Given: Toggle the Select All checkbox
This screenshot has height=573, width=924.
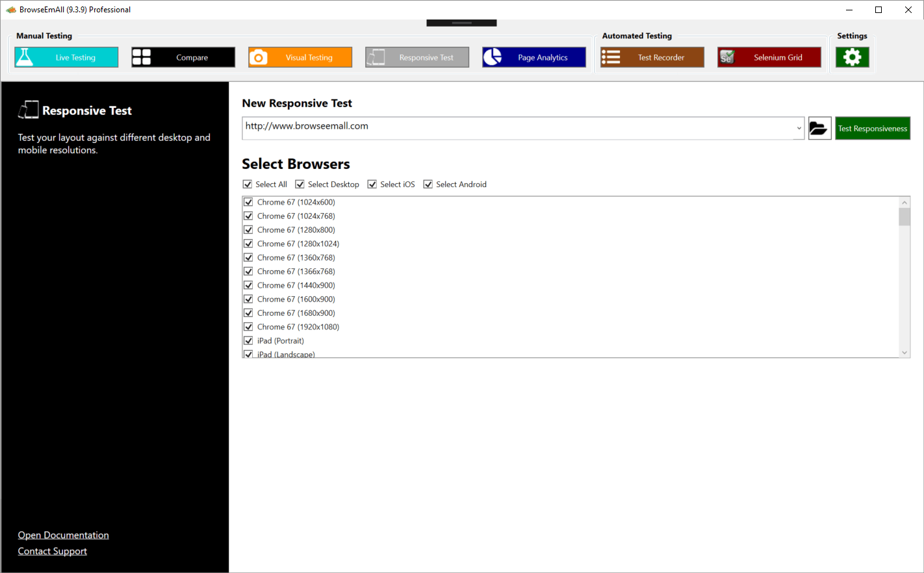Looking at the screenshot, I should tap(248, 185).
